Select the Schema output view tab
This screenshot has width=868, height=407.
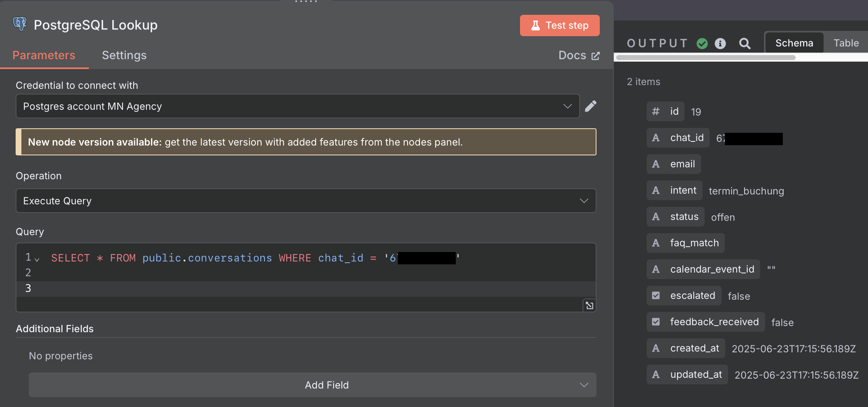point(794,43)
